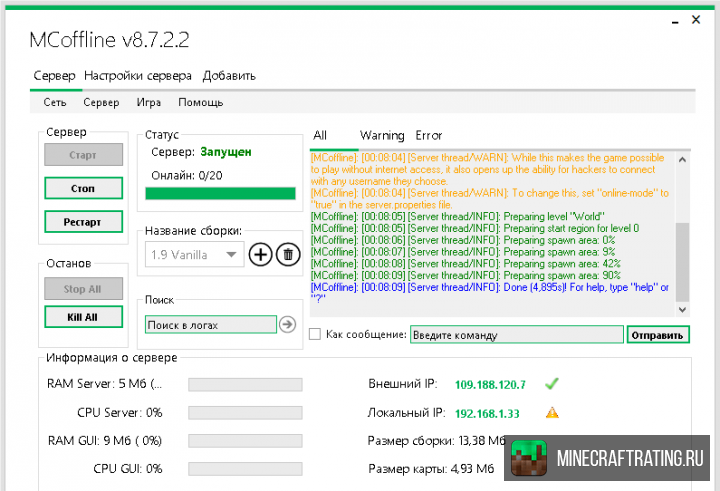
Task: Click the RAM GUI usage bar
Action: (x=245, y=441)
